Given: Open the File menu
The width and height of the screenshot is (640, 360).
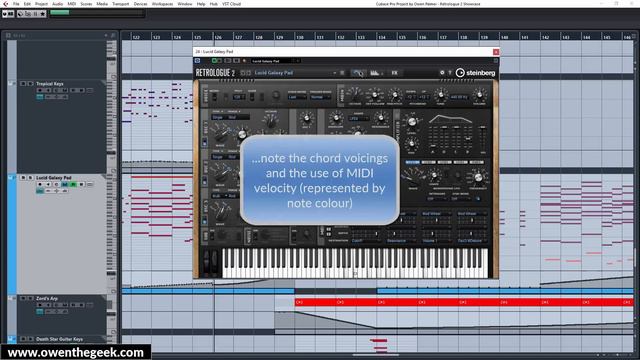Looking at the screenshot, I should (x=16, y=4).
